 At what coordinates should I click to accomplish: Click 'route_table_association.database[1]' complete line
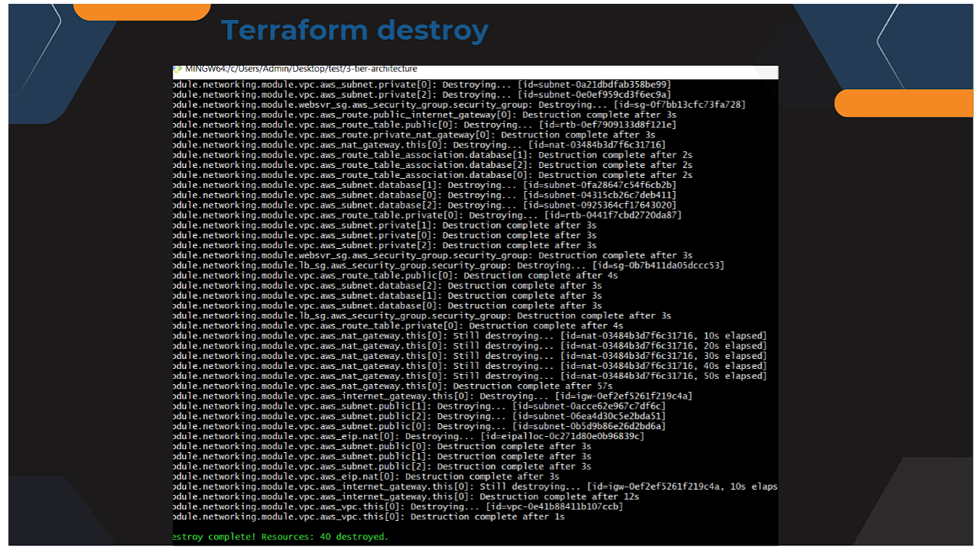coord(433,154)
